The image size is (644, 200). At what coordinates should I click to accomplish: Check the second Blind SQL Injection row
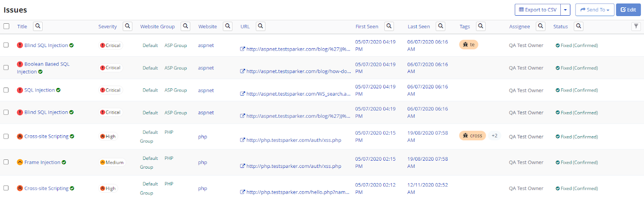pos(6,112)
